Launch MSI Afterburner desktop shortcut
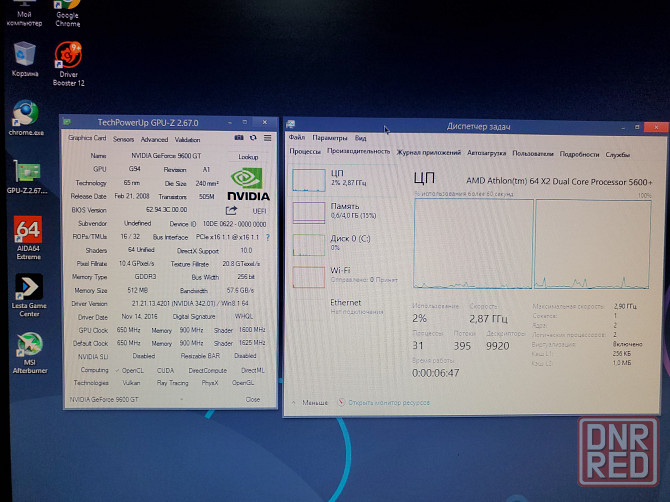This screenshot has height=502, width=670. click(29, 353)
